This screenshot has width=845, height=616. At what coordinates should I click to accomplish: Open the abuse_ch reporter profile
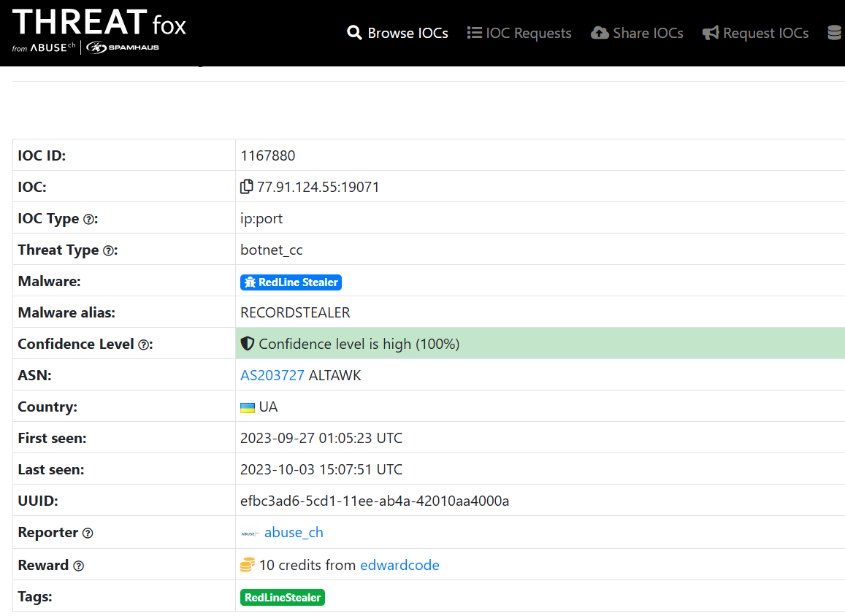pos(294,533)
